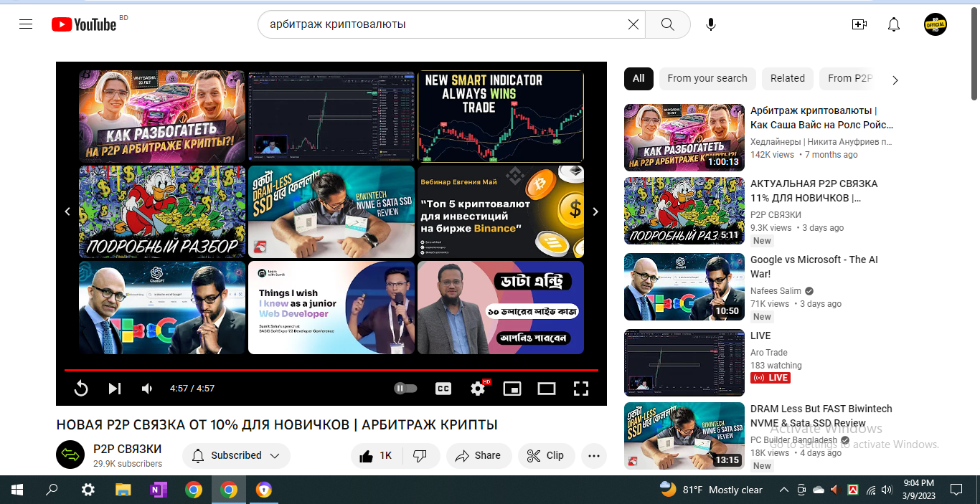Viewport: 980px width, 504px height.
Task: Open endscreen junior Web Developer video
Action: pyautogui.click(x=331, y=308)
